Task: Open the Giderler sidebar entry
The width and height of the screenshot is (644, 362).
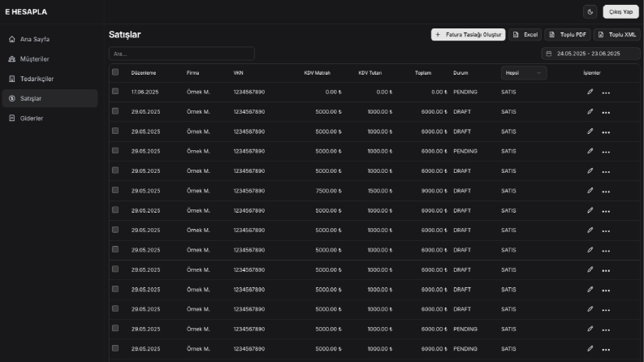Action: [50, 119]
